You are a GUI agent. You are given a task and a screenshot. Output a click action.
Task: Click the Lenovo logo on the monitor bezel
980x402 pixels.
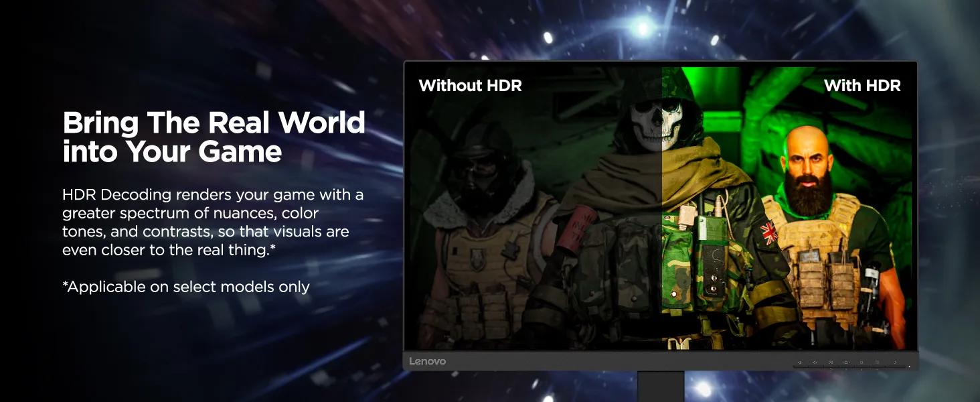pos(427,362)
